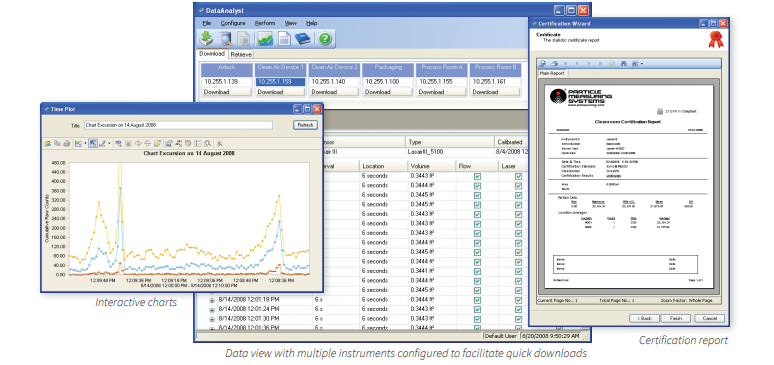Image resolution: width=774 pixels, height=365 pixels.
Task: Toggle Flow checkbox in 12:01:30 PM row
Action: click(477, 318)
